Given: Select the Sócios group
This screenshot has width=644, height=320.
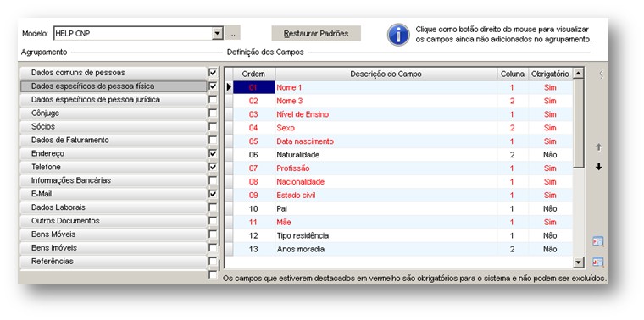Looking at the screenshot, I should pyautogui.click(x=114, y=127).
